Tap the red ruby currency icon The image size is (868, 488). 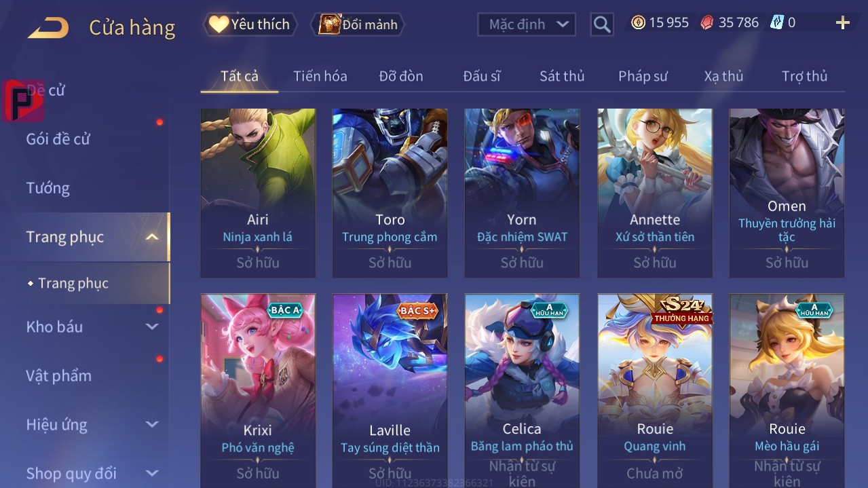click(x=707, y=22)
